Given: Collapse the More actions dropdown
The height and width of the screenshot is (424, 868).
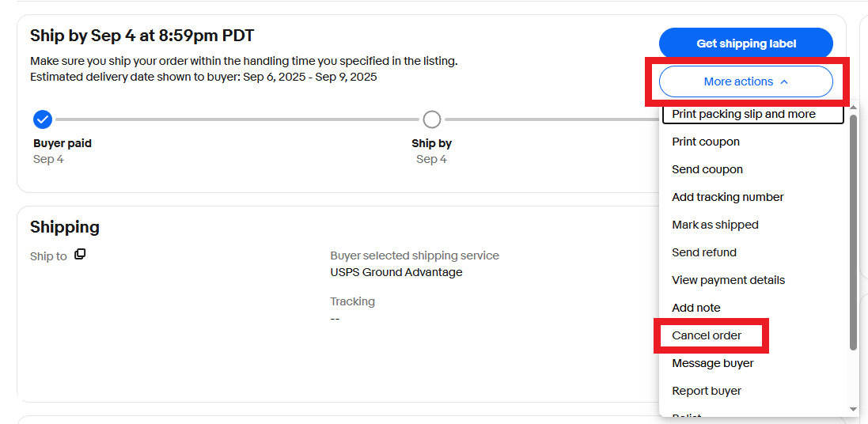Looking at the screenshot, I should point(745,81).
